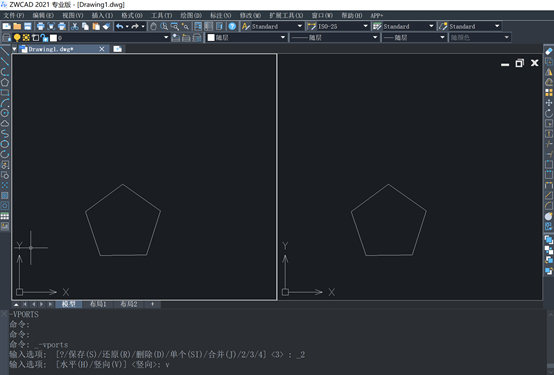Toggle layer 0 freeze sun icon
Image resolution: width=554 pixels, height=375 pixels.
[x=26, y=37]
